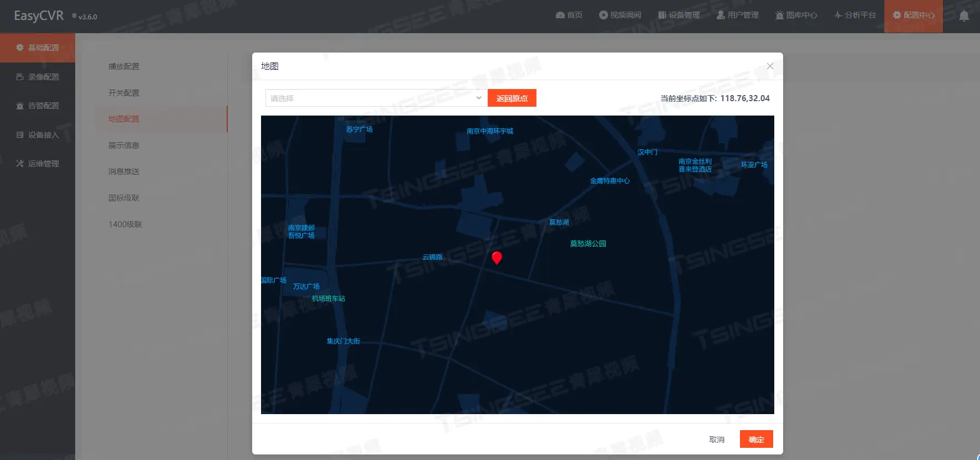This screenshot has height=460, width=980.
Task: Select 运维管理 in left sidebar
Action: [x=38, y=164]
